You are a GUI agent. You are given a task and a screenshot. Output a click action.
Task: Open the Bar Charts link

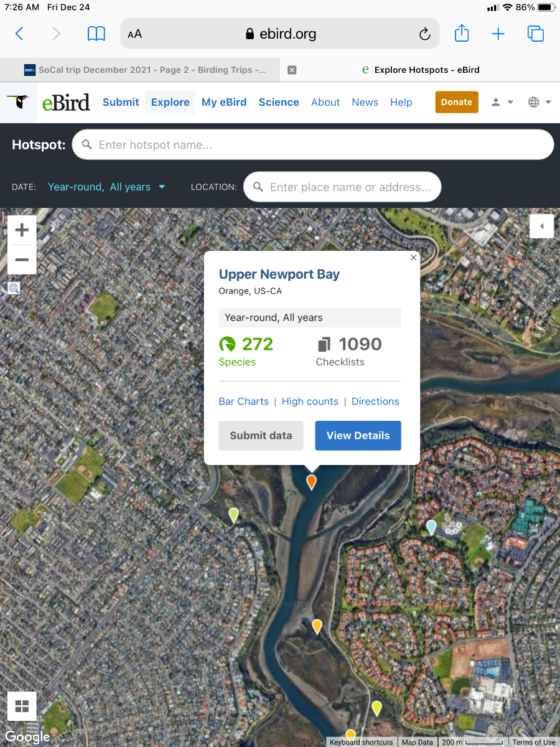(243, 402)
